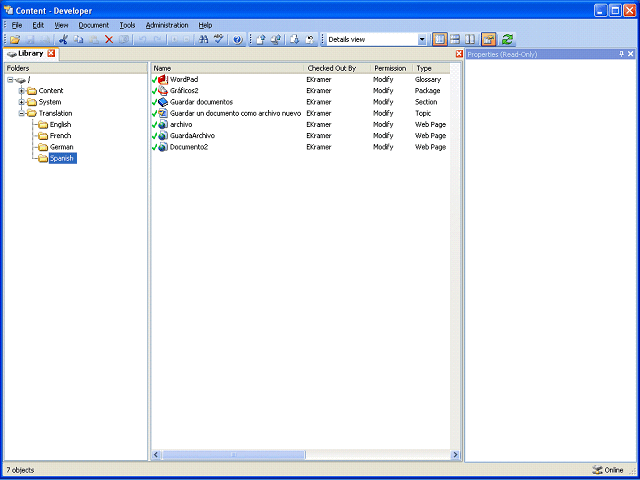This screenshot has height=480, width=640.
Task: Sort by the Type column header
Action: [431, 68]
